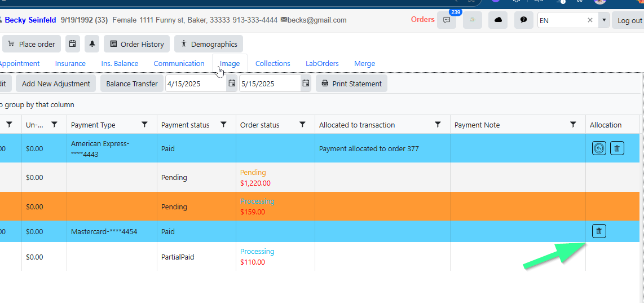This screenshot has width=644, height=303.
Task: Filter the Payment status column
Action: coord(223,125)
